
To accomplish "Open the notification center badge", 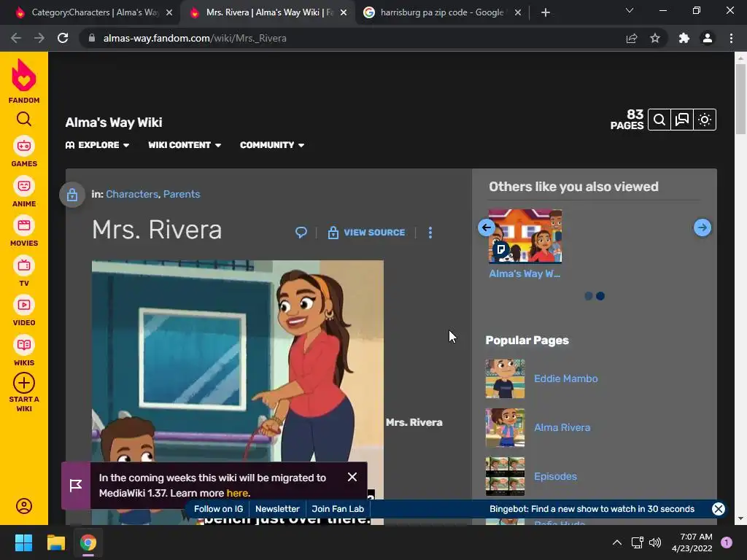I will [x=727, y=542].
